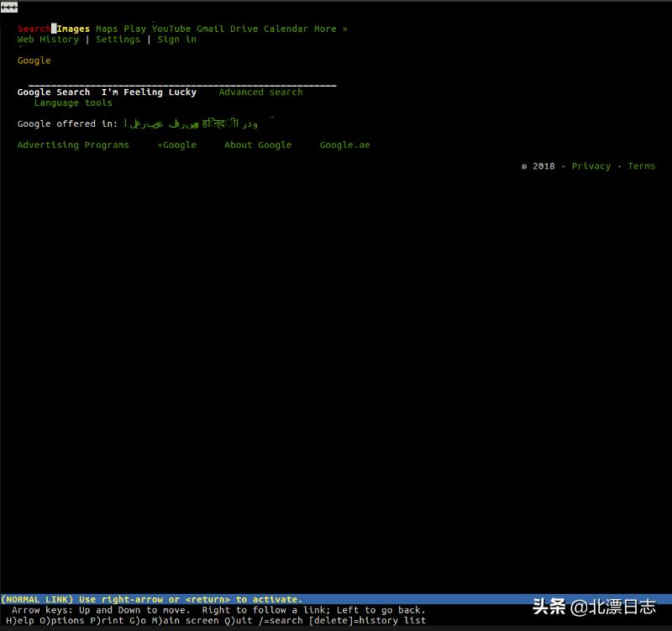Click 'O)ptions' in the command bar
This screenshot has height=631, width=672.
click(62, 621)
